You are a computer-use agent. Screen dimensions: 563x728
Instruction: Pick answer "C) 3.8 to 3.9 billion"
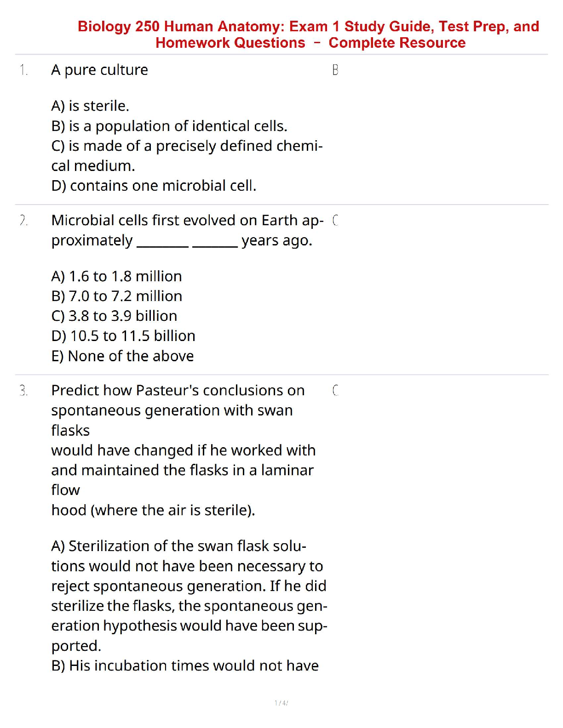click(114, 316)
